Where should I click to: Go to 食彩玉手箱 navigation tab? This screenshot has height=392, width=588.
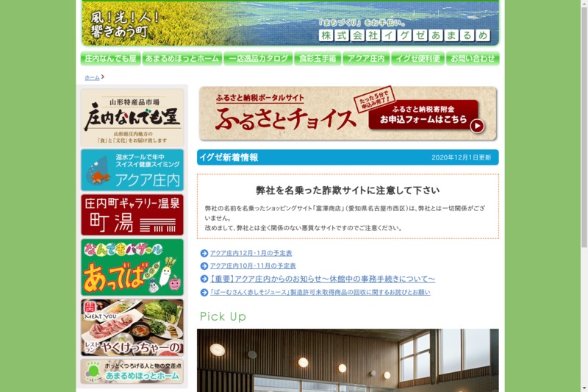[318, 58]
